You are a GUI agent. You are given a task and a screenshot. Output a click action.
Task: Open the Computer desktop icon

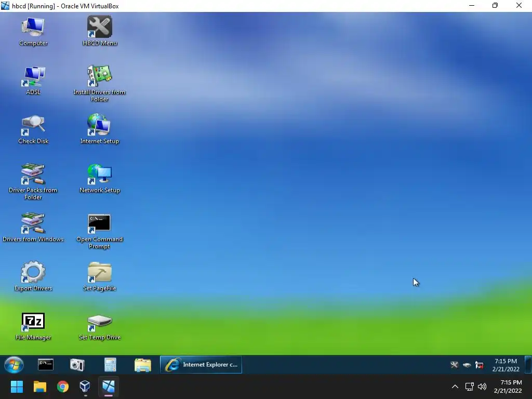[x=33, y=31]
